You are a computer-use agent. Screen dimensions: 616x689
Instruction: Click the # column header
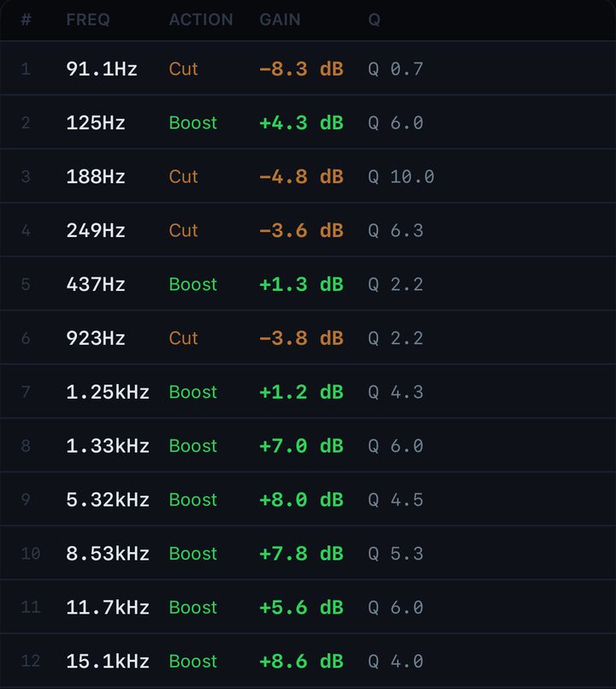click(x=26, y=20)
